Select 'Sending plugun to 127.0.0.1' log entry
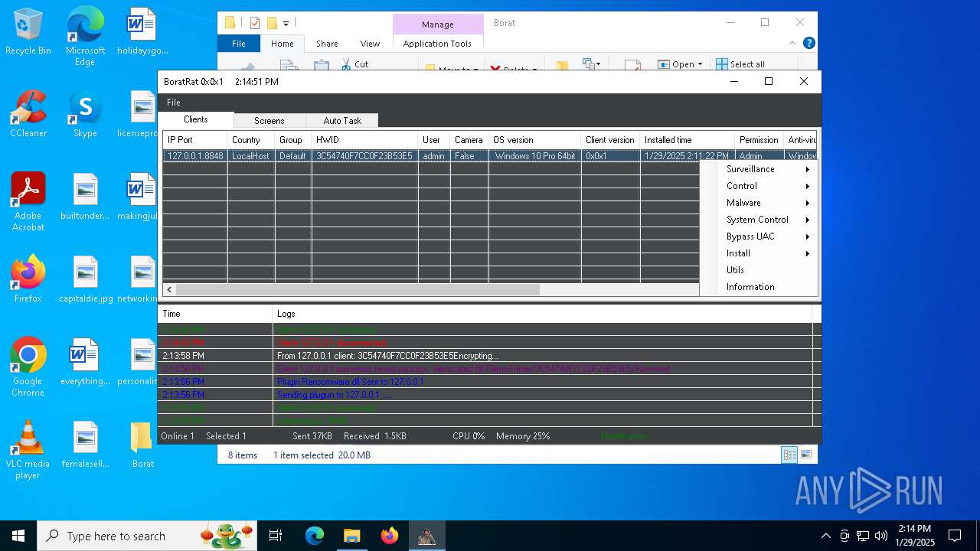This screenshot has width=980, height=551. tap(485, 395)
